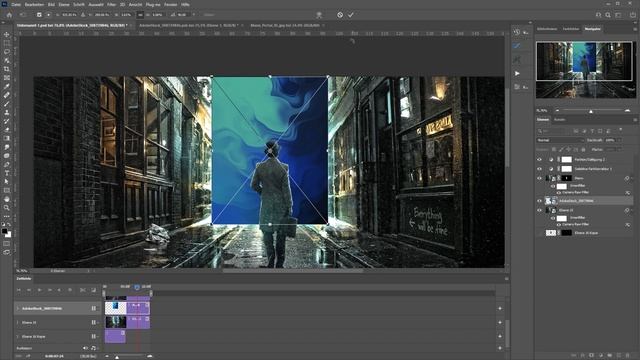
Task: Select the Eraser tool
Action: point(7,130)
